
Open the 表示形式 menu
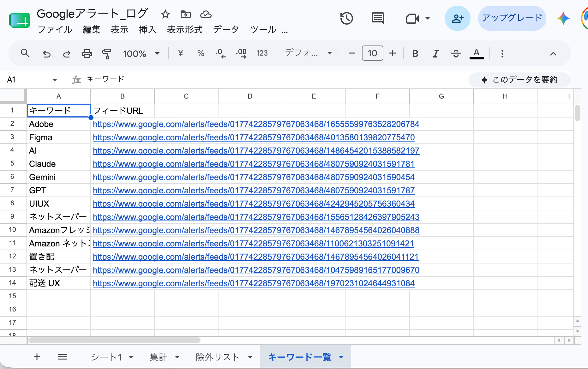[185, 30]
